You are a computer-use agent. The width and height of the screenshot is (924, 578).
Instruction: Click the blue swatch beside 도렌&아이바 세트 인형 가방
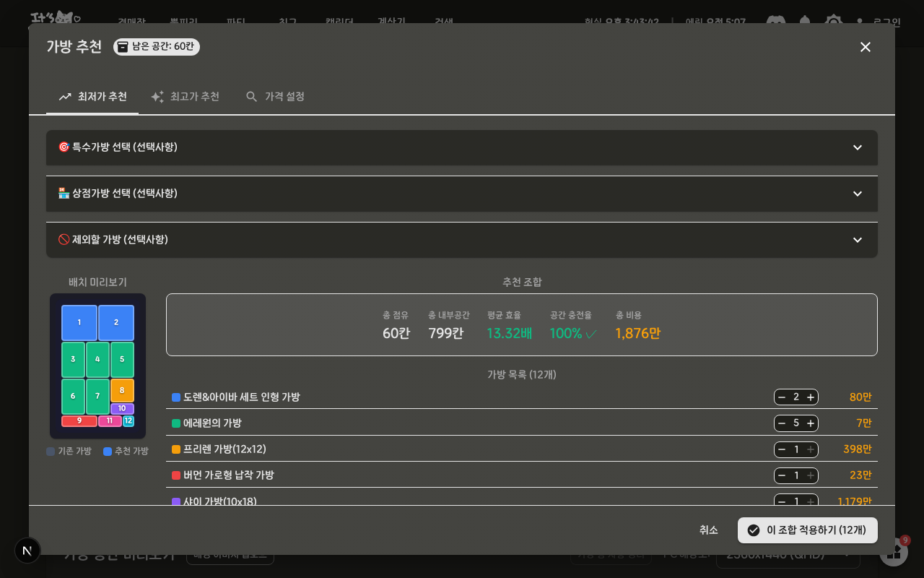tap(176, 397)
